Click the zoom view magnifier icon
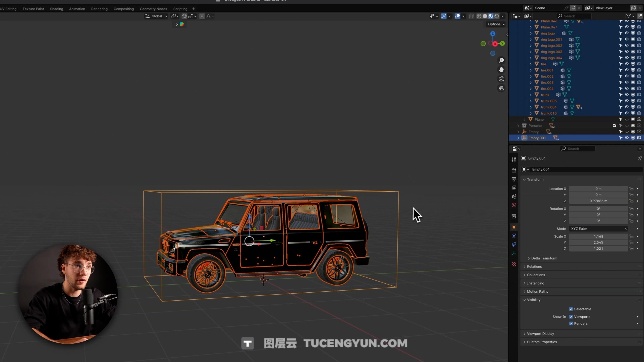644x362 pixels. pos(501,60)
